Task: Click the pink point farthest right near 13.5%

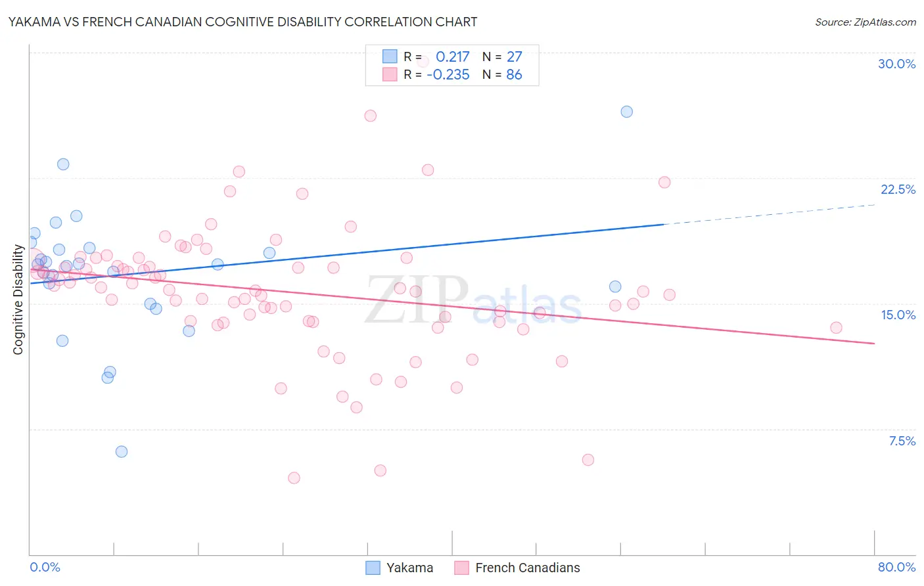Action: pyautogui.click(x=836, y=327)
